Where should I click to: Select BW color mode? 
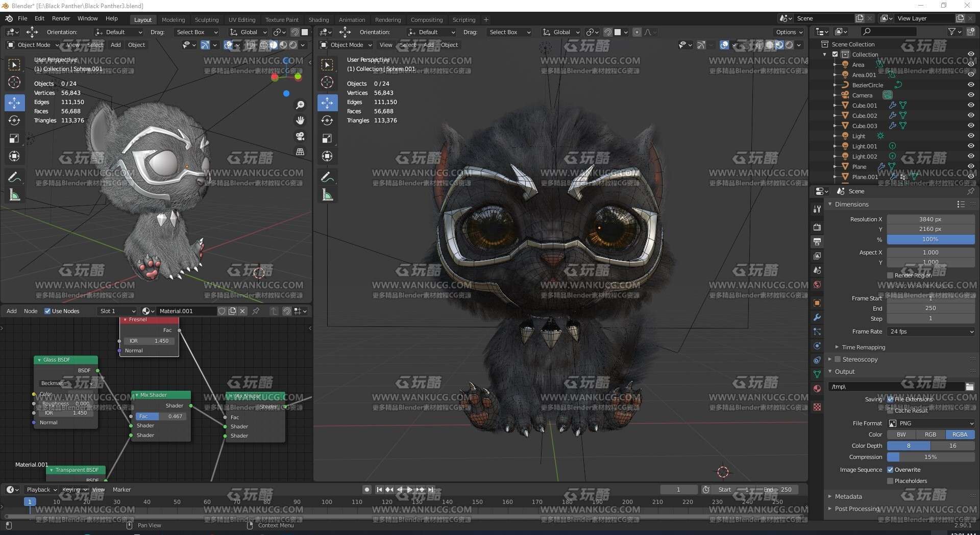[x=901, y=435]
